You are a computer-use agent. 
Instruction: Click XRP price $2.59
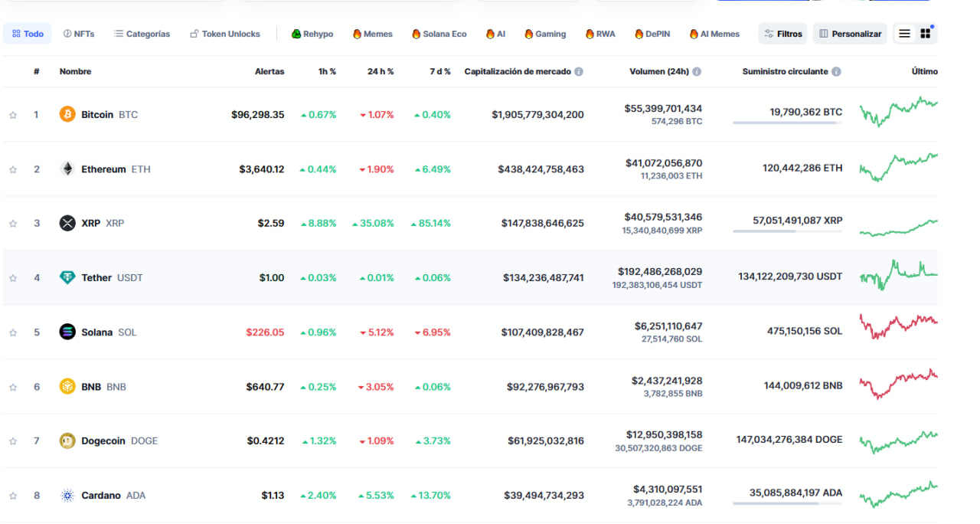(x=271, y=224)
